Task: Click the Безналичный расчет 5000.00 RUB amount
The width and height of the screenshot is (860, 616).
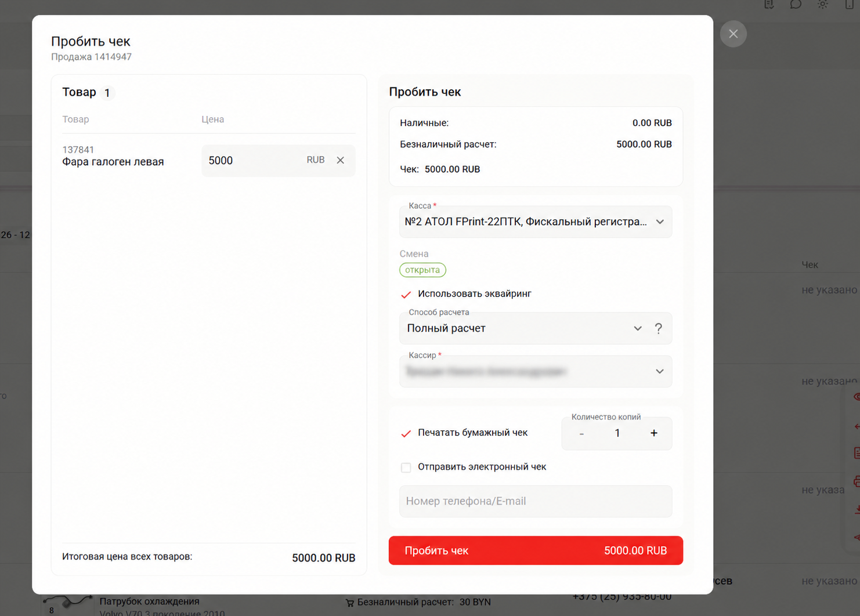Action: [644, 144]
